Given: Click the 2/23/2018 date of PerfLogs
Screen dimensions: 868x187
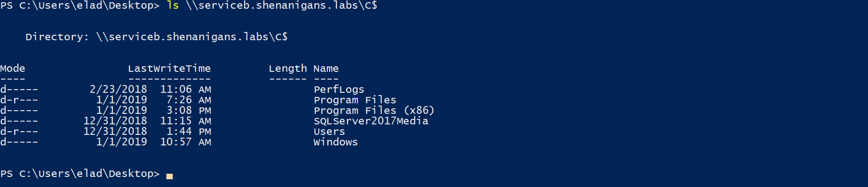Looking at the screenshot, I should [x=118, y=89].
